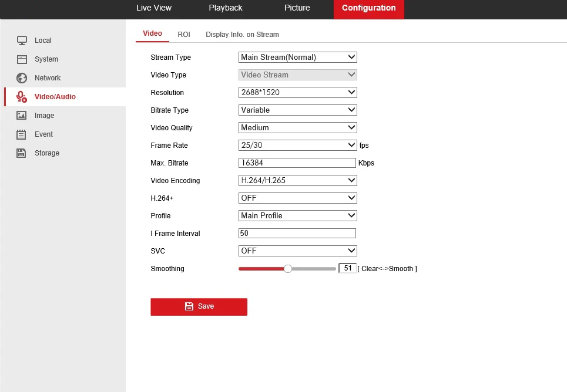Click the System window icon
Viewport: 567px width, 392px height.
22,59
